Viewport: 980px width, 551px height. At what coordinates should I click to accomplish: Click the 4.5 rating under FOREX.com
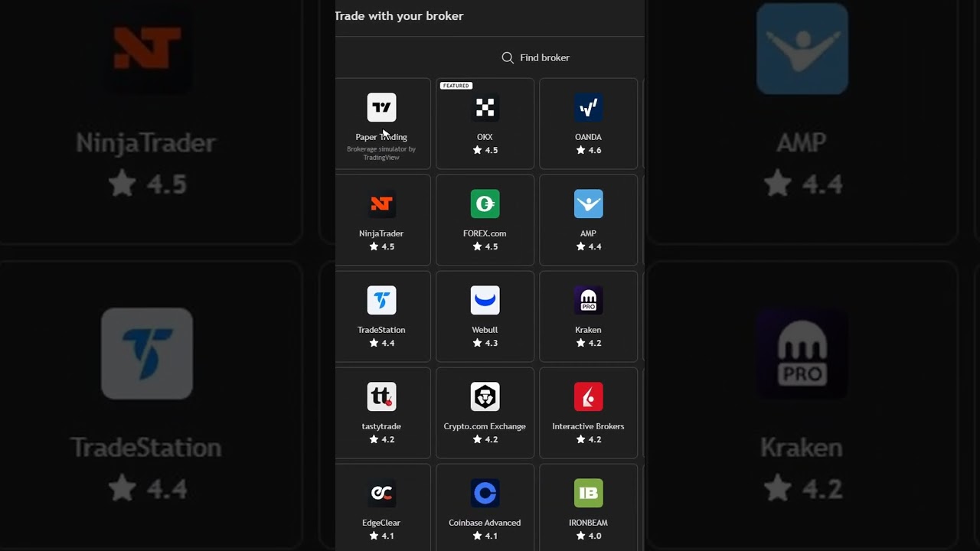pos(485,247)
